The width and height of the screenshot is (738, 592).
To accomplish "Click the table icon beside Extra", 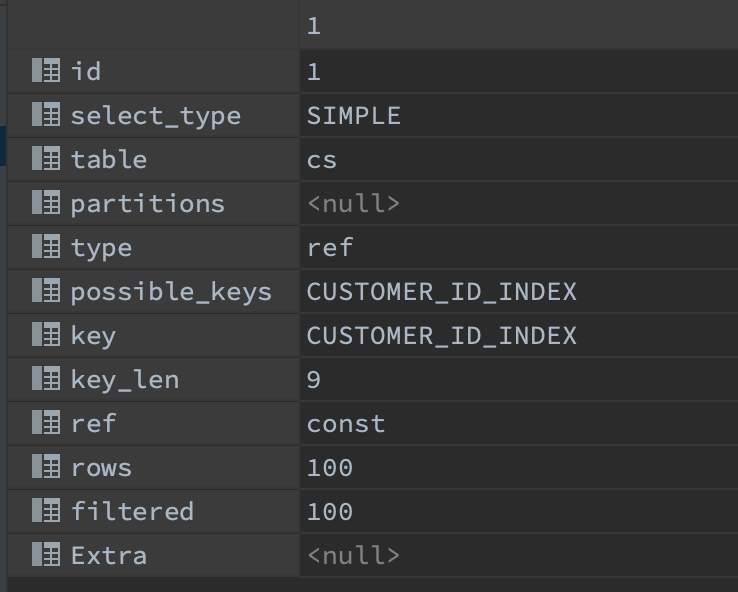I will coord(46,555).
